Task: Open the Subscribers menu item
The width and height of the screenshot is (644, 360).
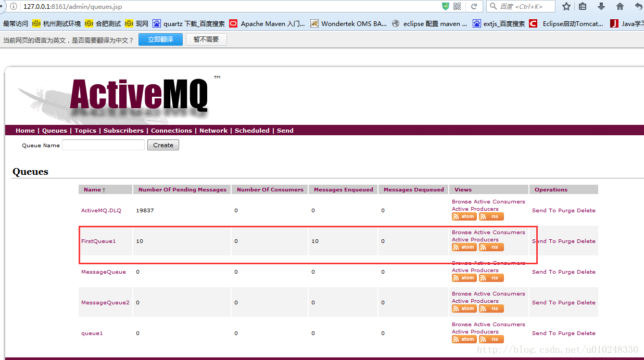Action: point(123,131)
